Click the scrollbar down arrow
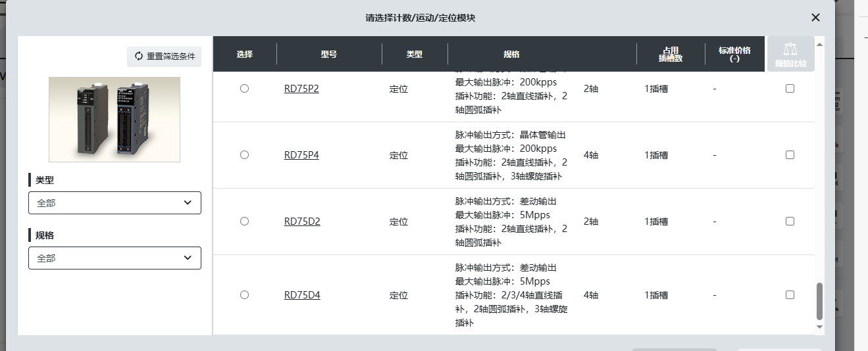868x351 pixels. pyautogui.click(x=819, y=327)
